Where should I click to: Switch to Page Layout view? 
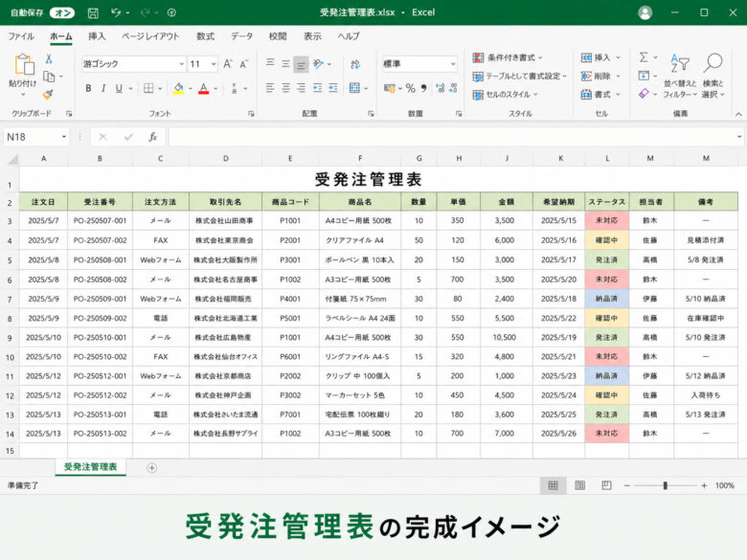click(579, 485)
